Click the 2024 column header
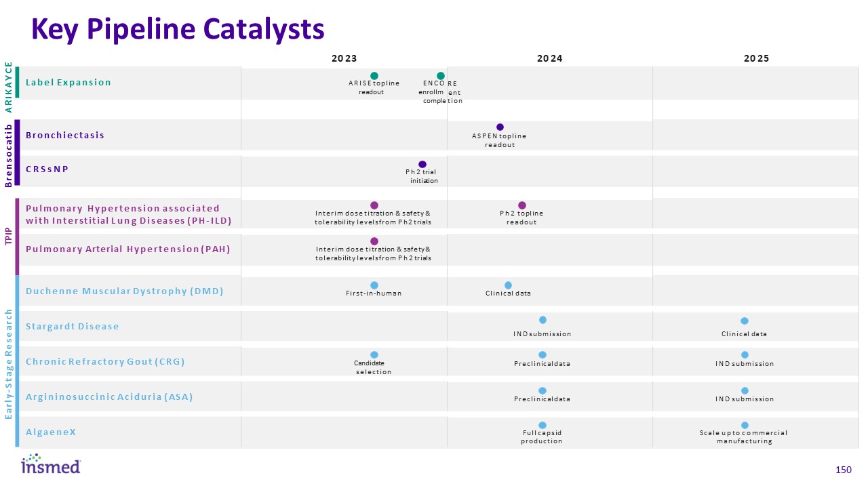868x488 pixels. [x=549, y=58]
